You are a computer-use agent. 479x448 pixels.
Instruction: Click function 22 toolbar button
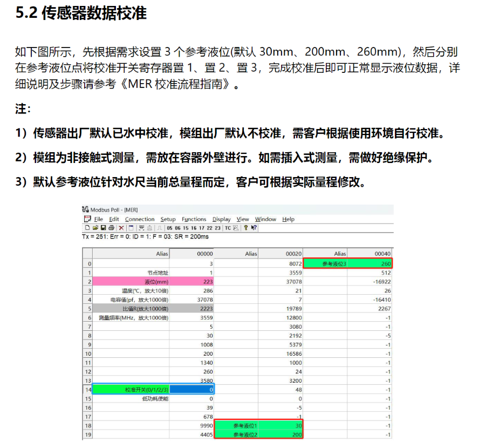click(x=209, y=228)
